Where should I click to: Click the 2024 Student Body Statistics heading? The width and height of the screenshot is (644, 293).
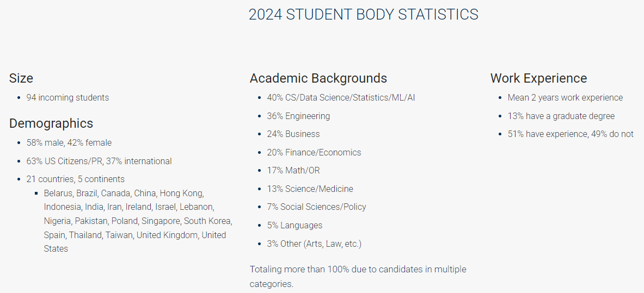tap(363, 15)
